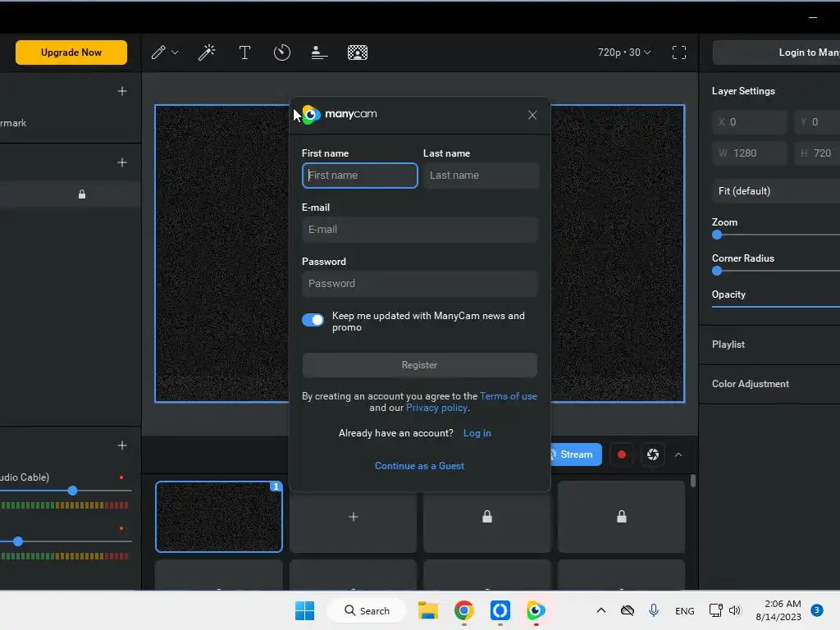Toggle ManyCam news and promo switch
Image resolution: width=840 pixels, height=630 pixels.
point(313,320)
